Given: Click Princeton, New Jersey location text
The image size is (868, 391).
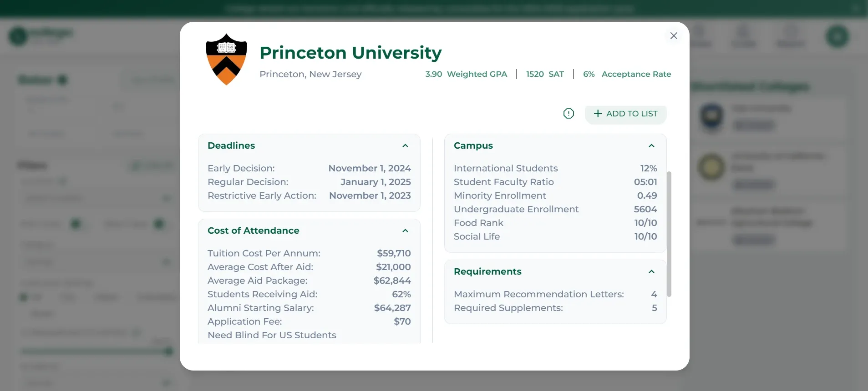Looking at the screenshot, I should click(310, 74).
